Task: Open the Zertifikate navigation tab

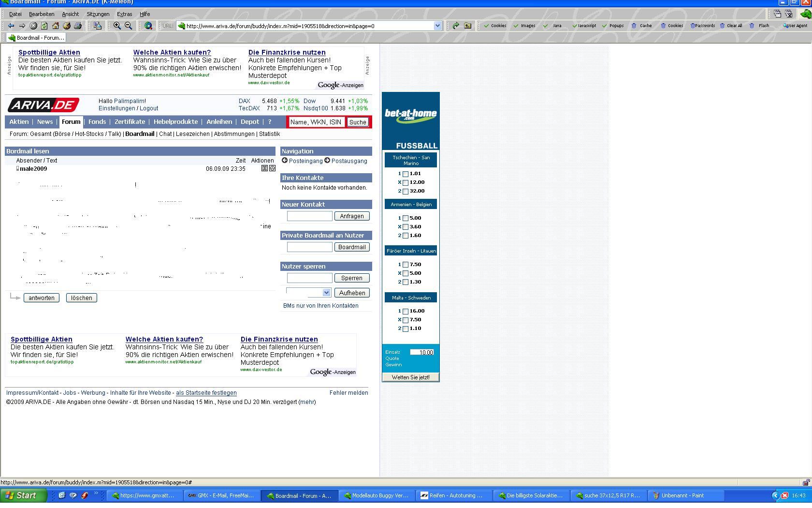Action: click(x=130, y=122)
